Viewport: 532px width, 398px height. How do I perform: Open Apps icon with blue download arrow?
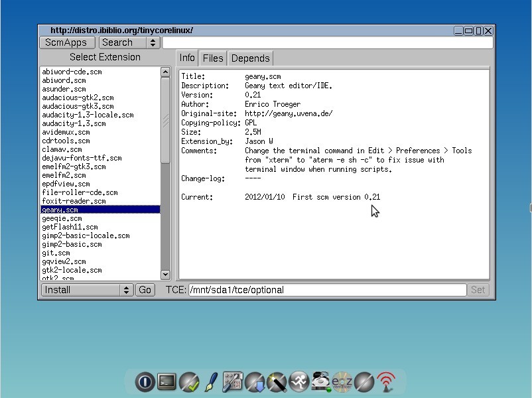click(255, 381)
